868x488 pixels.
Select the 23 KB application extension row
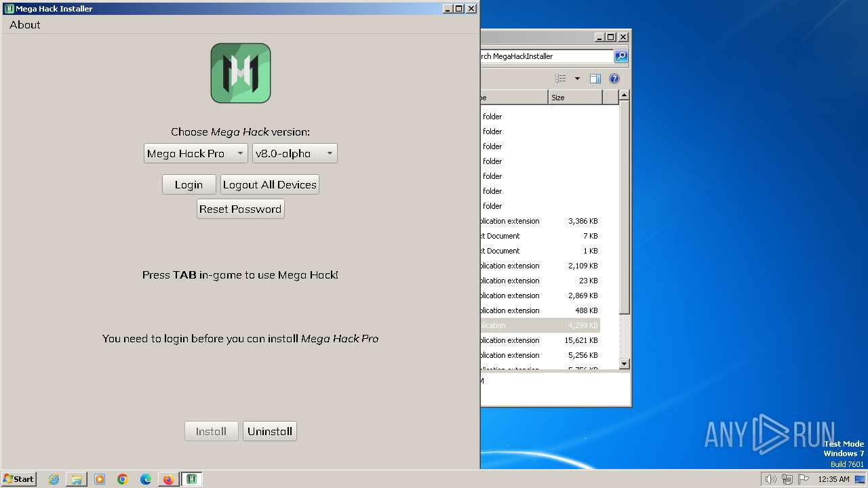(x=540, y=281)
